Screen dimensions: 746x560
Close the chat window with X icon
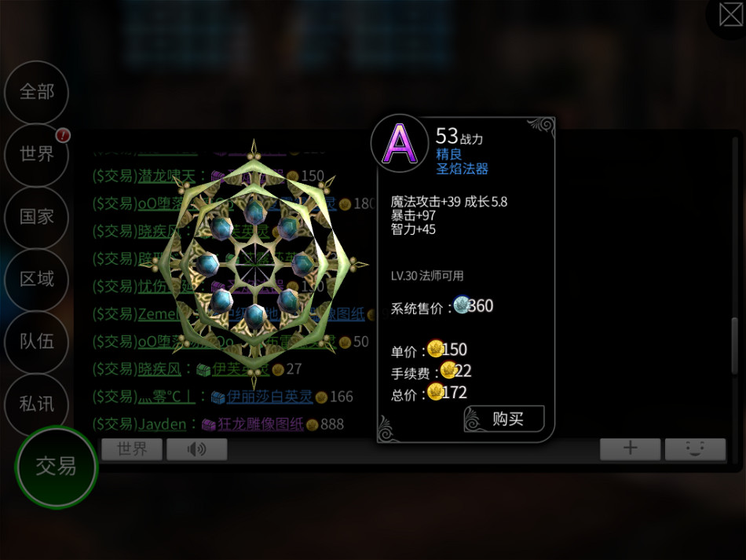click(x=730, y=15)
